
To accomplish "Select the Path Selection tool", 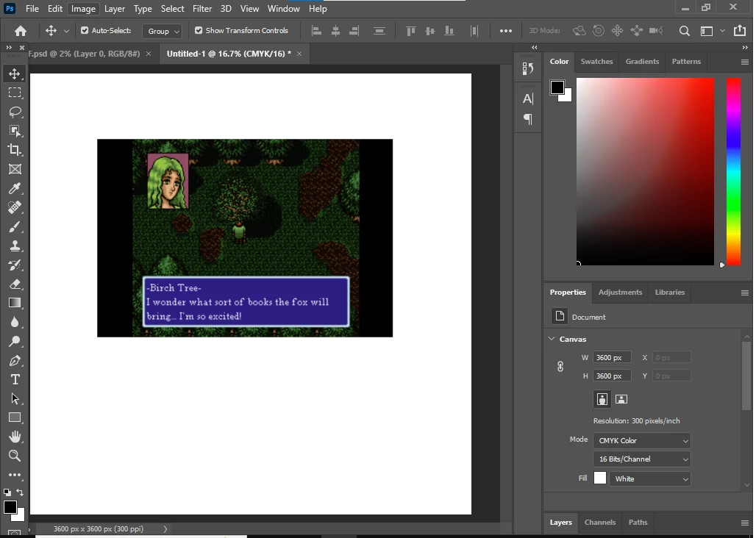I will pyautogui.click(x=15, y=398).
